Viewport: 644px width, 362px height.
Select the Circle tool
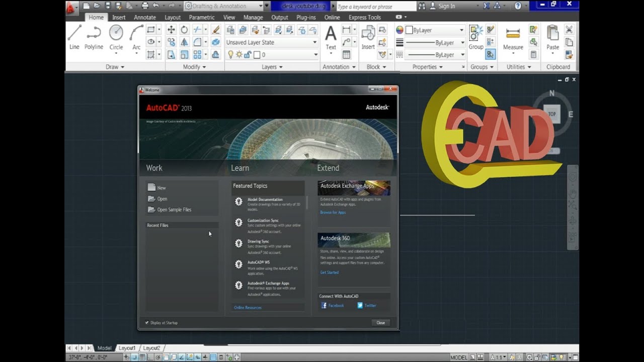point(116,37)
